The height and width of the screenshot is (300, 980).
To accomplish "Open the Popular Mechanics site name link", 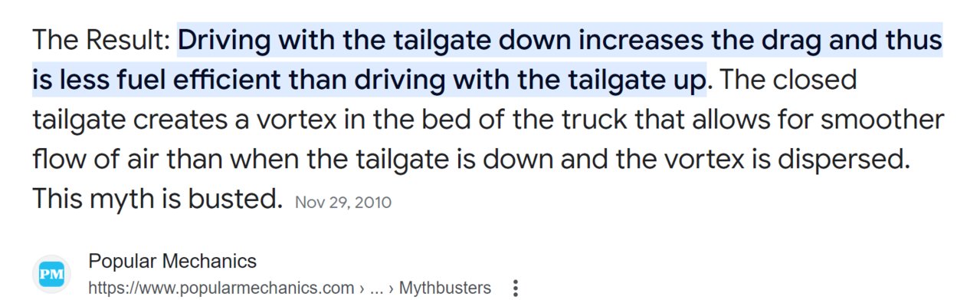I will pos(172,261).
